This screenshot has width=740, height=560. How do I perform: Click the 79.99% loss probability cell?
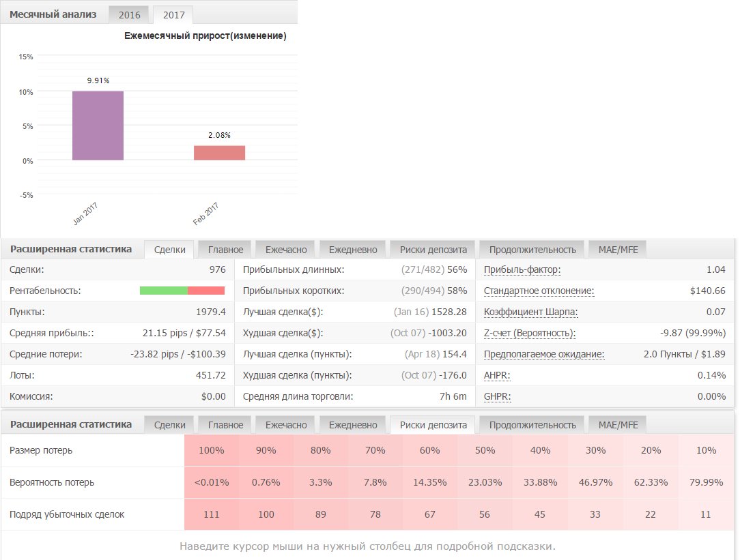coord(706,482)
